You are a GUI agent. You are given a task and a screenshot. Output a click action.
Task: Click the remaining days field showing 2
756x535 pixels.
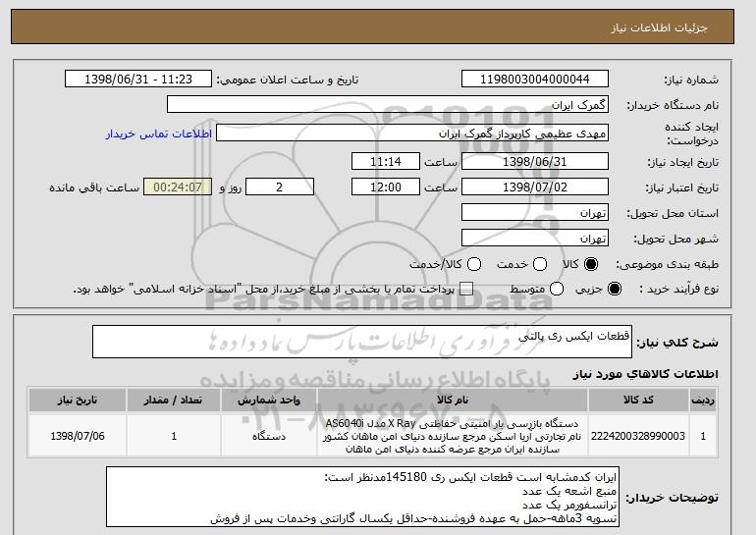tap(280, 187)
